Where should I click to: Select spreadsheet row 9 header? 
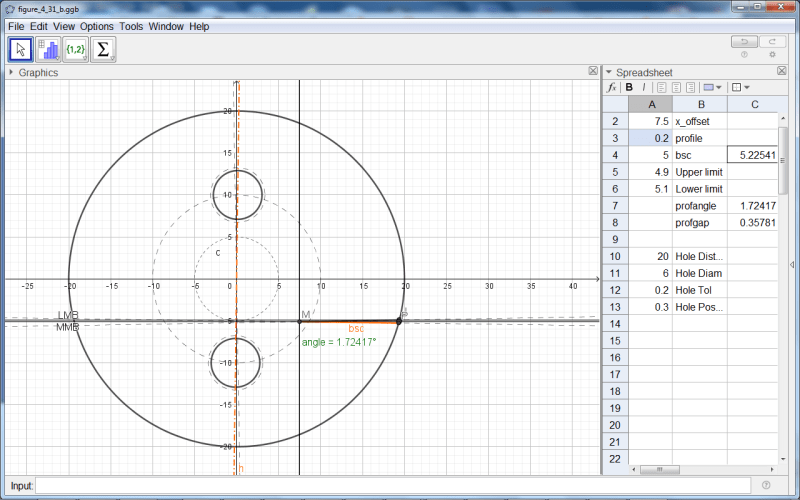615,239
